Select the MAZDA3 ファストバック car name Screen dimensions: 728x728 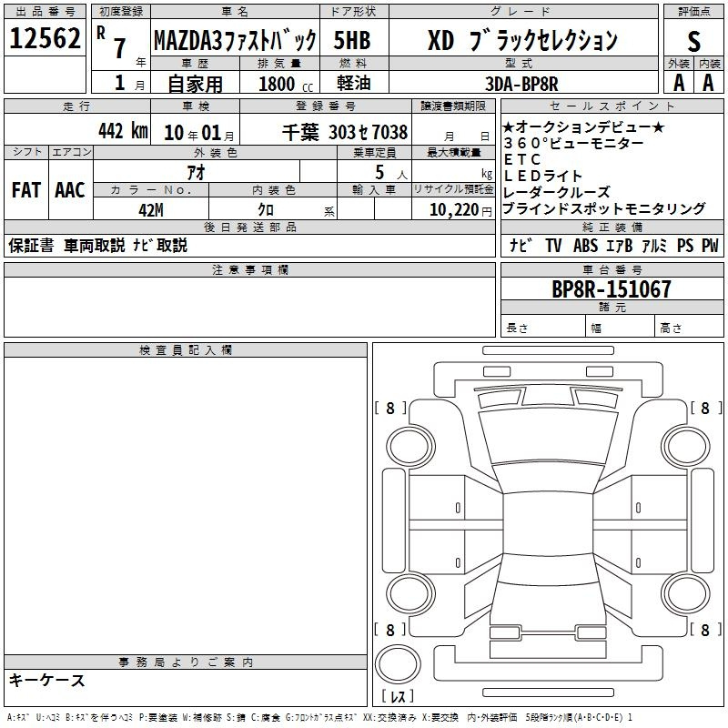tap(234, 40)
